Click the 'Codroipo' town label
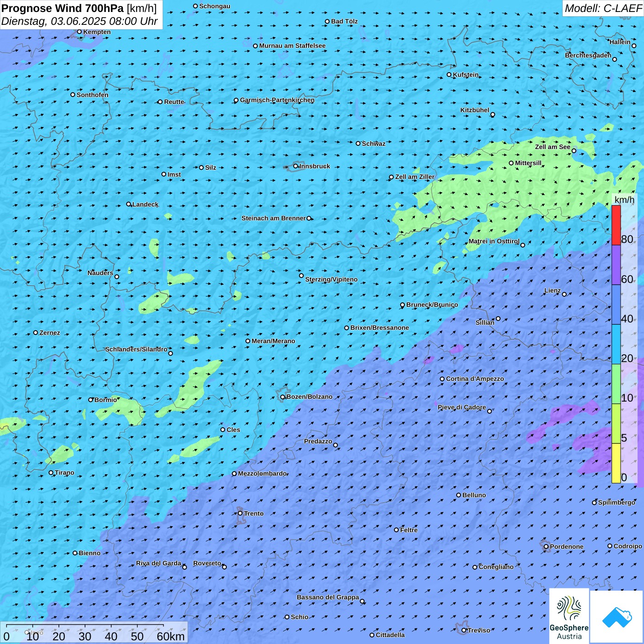This screenshot has height=644, width=644. [x=628, y=546]
